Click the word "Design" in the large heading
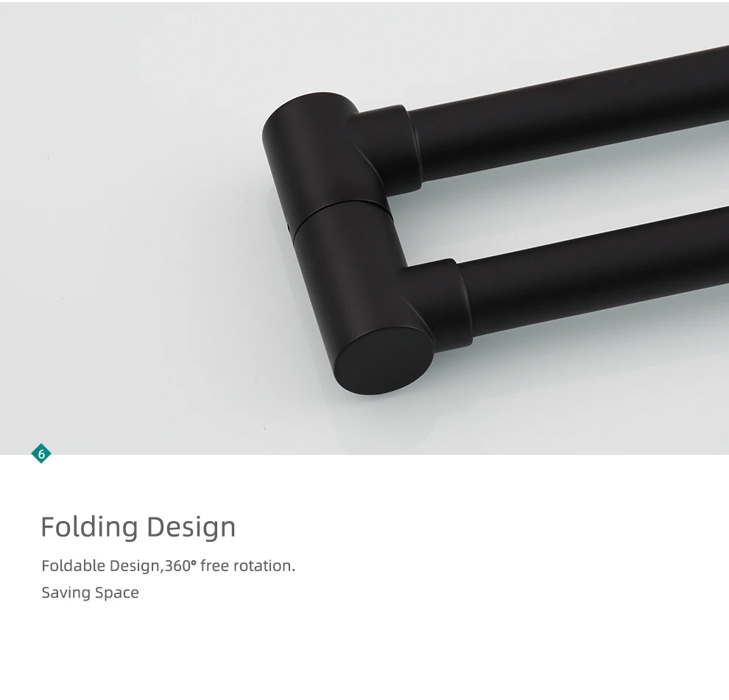729x700 pixels. click(191, 527)
